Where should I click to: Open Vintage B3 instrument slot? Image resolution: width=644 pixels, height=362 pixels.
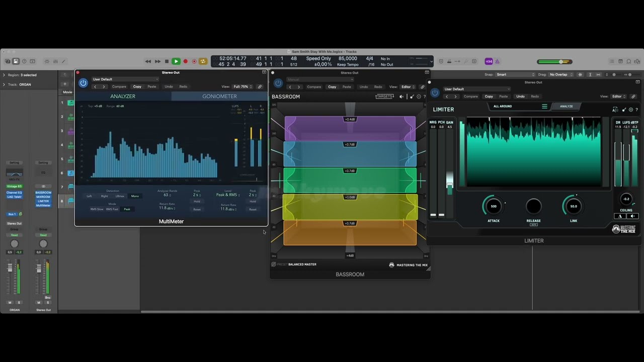tap(14, 186)
